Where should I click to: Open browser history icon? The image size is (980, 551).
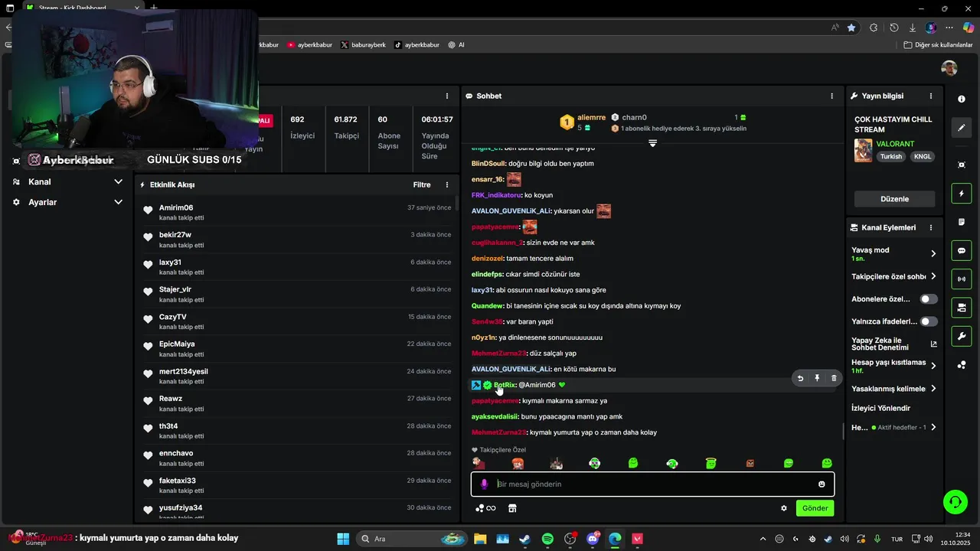(x=893, y=28)
